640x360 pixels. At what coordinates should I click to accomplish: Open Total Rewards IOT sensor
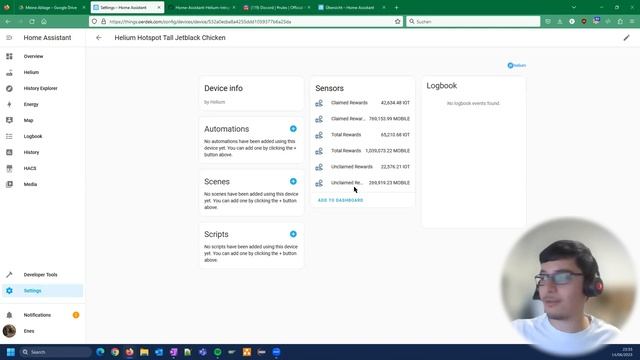click(362, 135)
